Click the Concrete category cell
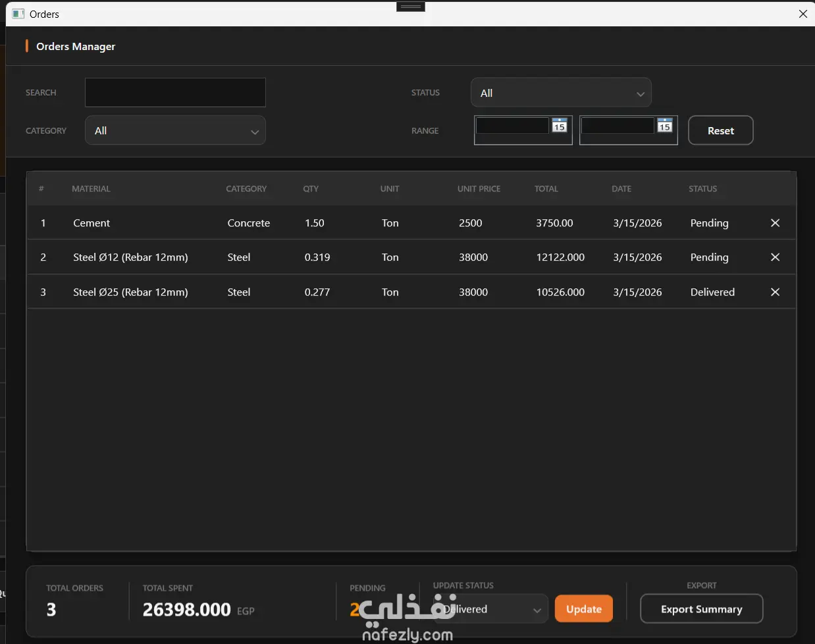815x644 pixels. [249, 223]
